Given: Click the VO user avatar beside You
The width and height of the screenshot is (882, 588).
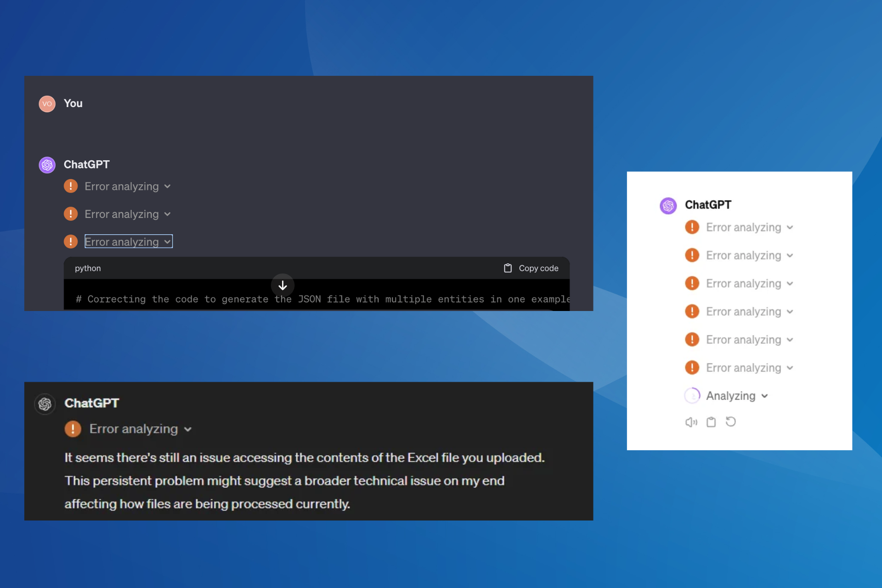Looking at the screenshot, I should pyautogui.click(x=47, y=104).
